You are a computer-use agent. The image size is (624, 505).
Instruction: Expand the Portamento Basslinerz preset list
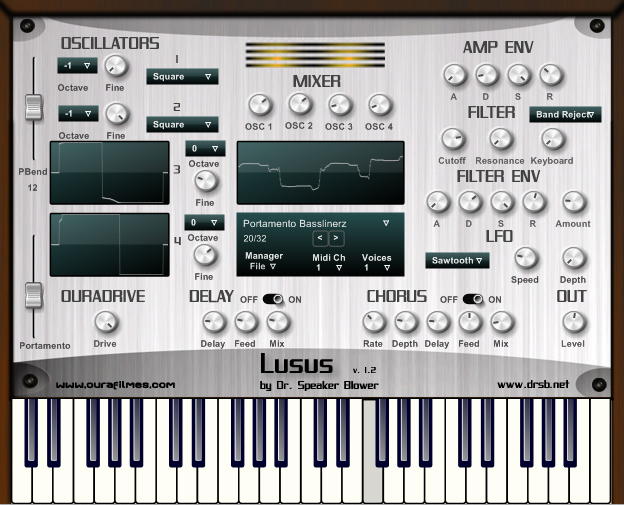386,223
